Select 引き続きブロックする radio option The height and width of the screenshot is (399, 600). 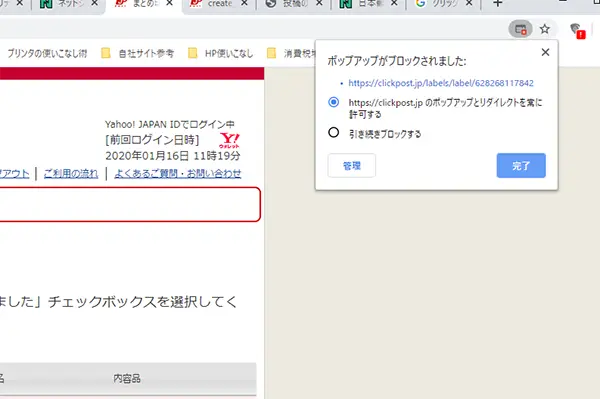point(334,133)
